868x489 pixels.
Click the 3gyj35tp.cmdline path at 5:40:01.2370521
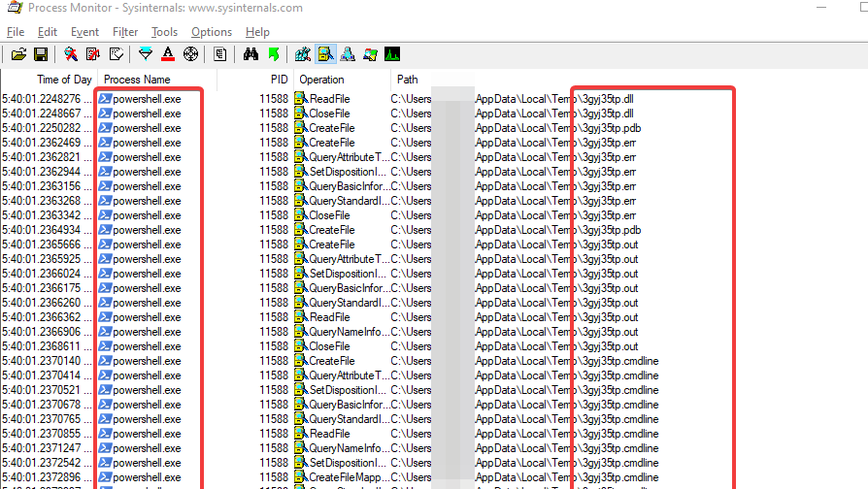pyautogui.click(x=620, y=390)
